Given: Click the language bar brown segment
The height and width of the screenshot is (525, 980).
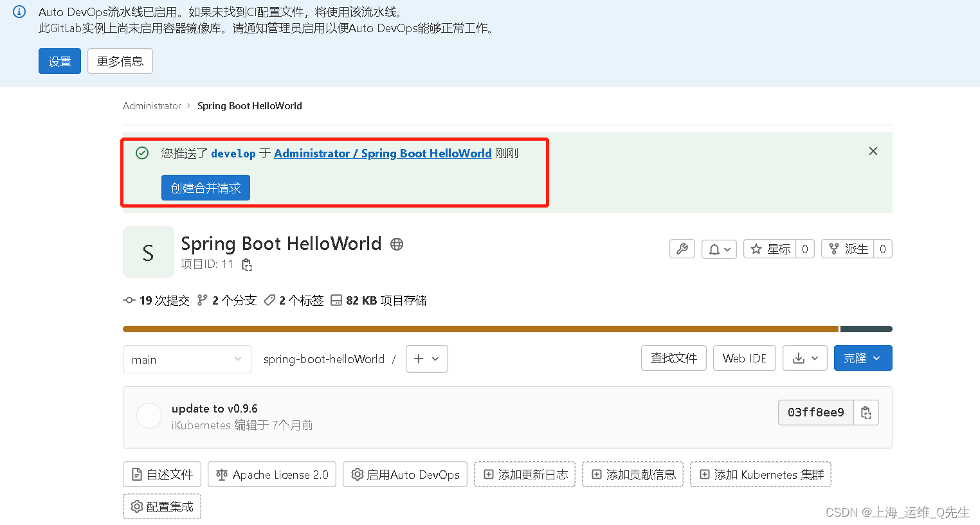Looking at the screenshot, I should [480, 329].
